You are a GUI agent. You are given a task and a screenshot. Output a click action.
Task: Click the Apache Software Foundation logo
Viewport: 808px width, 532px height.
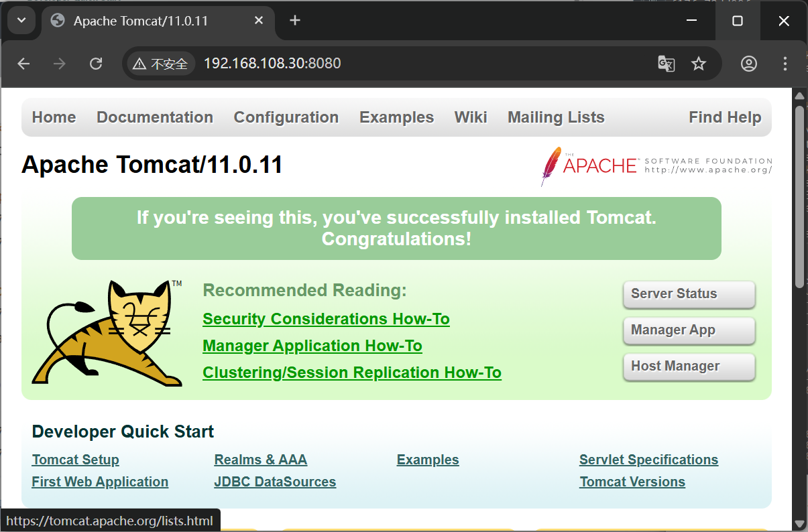point(656,165)
